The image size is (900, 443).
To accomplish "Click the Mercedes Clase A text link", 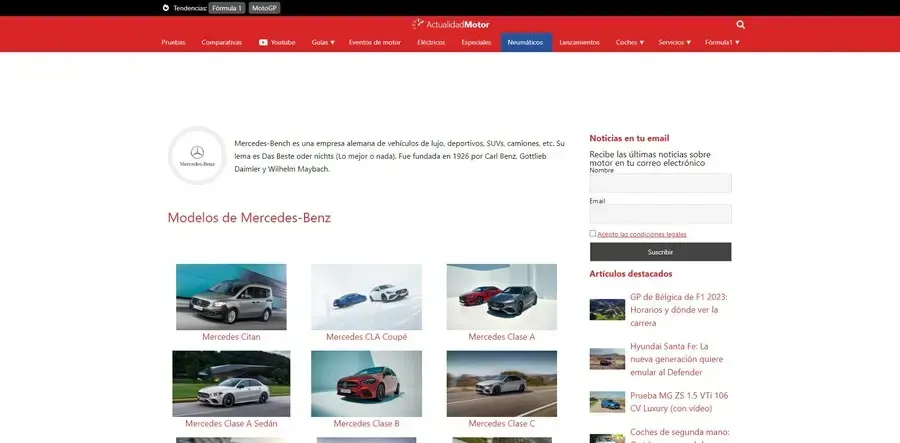I will [x=502, y=337].
